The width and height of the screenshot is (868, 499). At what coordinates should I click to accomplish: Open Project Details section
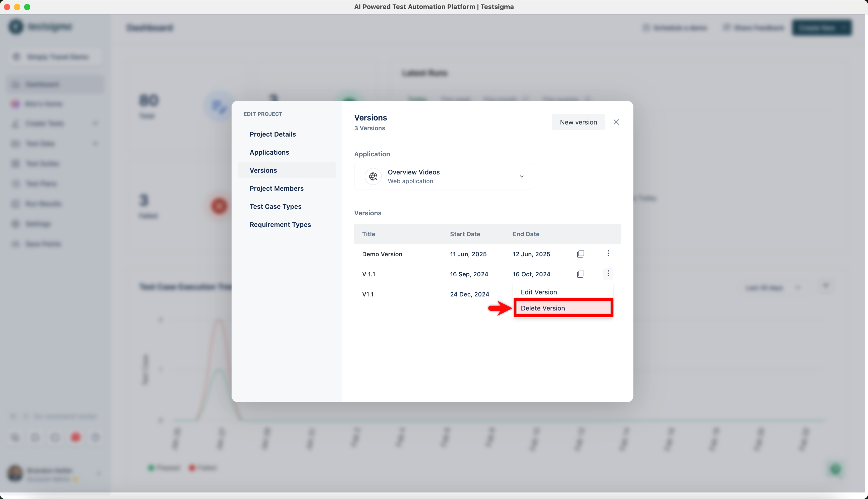pyautogui.click(x=273, y=134)
